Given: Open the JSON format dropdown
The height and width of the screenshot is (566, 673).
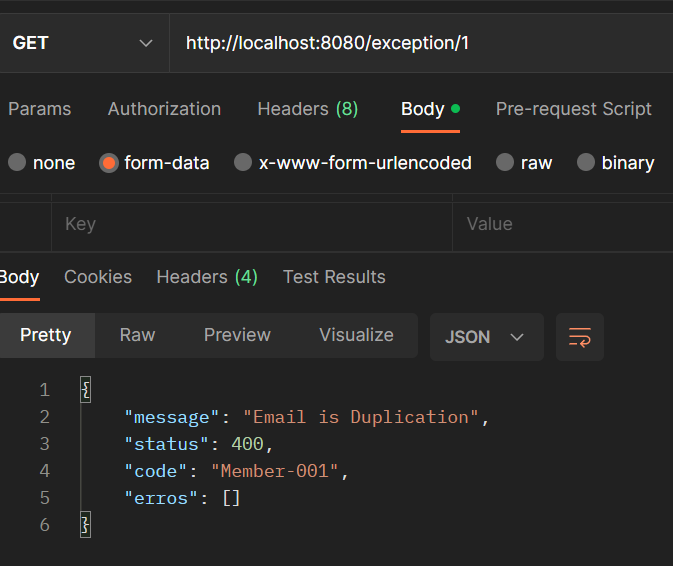Looking at the screenshot, I should (487, 337).
